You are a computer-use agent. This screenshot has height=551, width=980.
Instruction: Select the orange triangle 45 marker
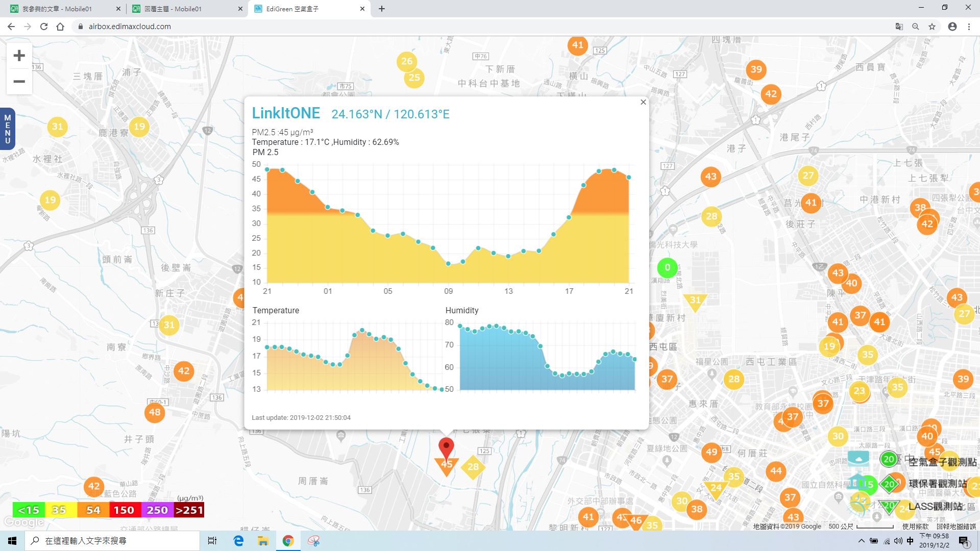click(x=446, y=466)
